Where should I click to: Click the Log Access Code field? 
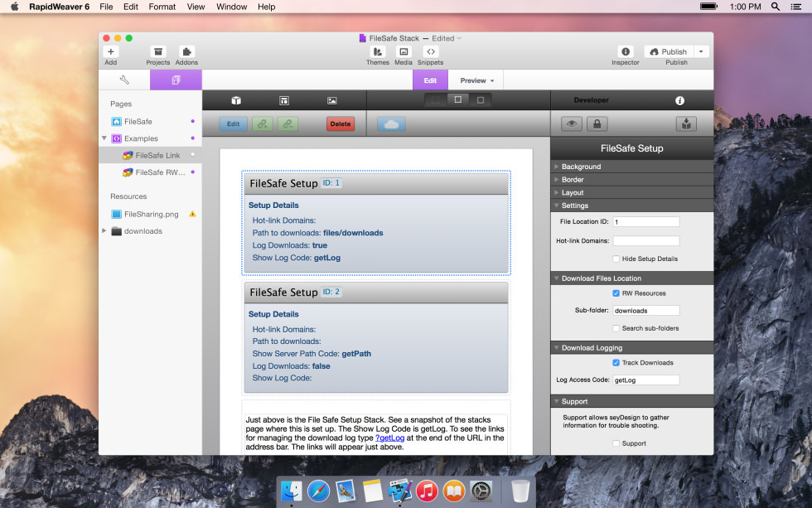tap(645, 380)
